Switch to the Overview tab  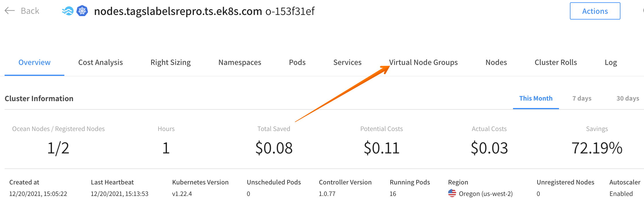pyautogui.click(x=34, y=62)
